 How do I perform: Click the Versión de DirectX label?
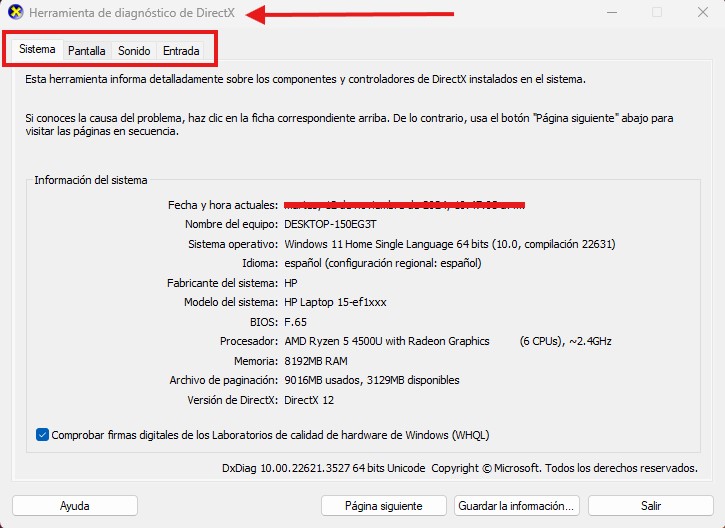(x=233, y=400)
